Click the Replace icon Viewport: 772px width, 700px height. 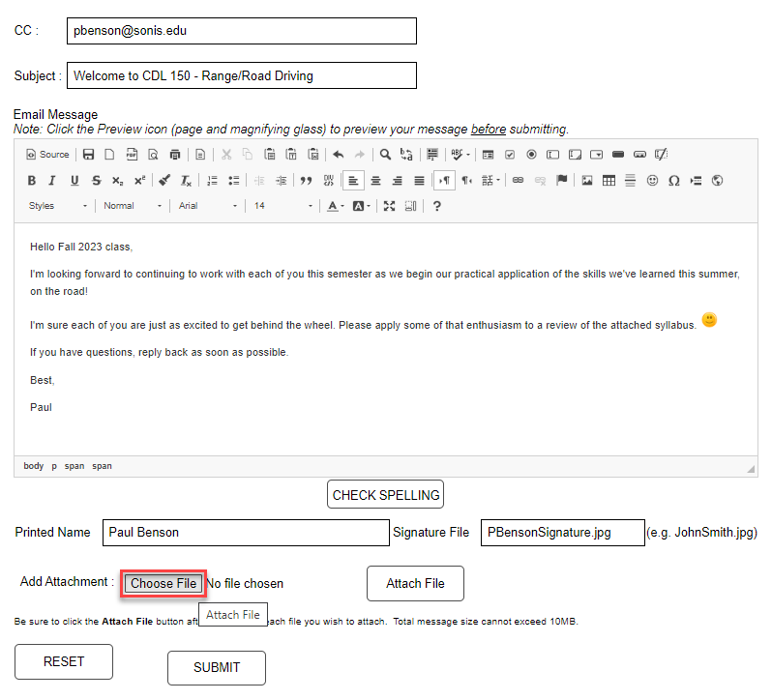tap(406, 155)
